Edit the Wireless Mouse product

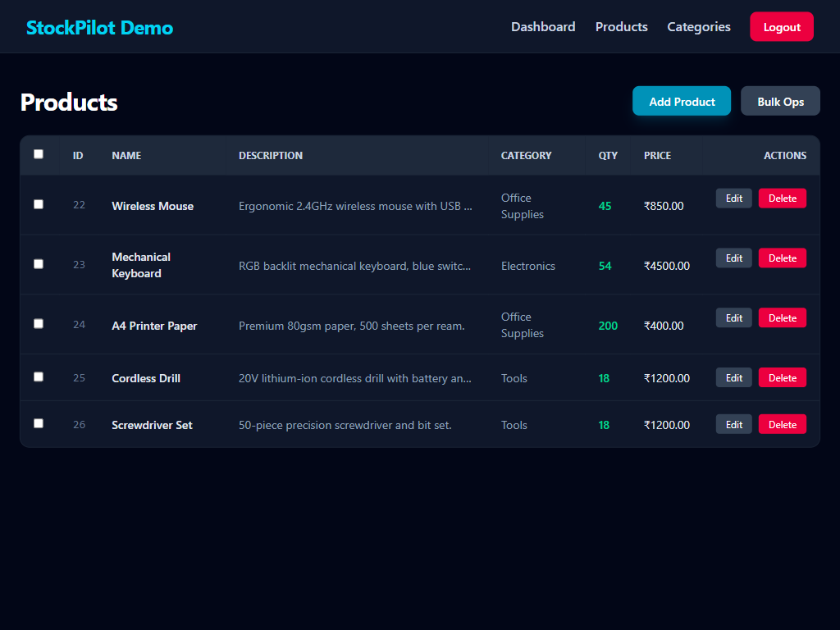(734, 199)
